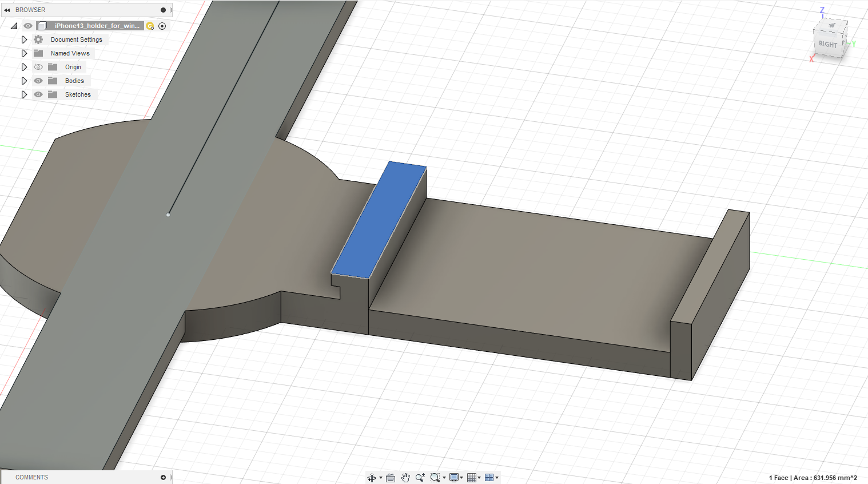Viewport: 868px width, 484px height.
Task: Click the Look At tool icon
Action: click(x=391, y=478)
